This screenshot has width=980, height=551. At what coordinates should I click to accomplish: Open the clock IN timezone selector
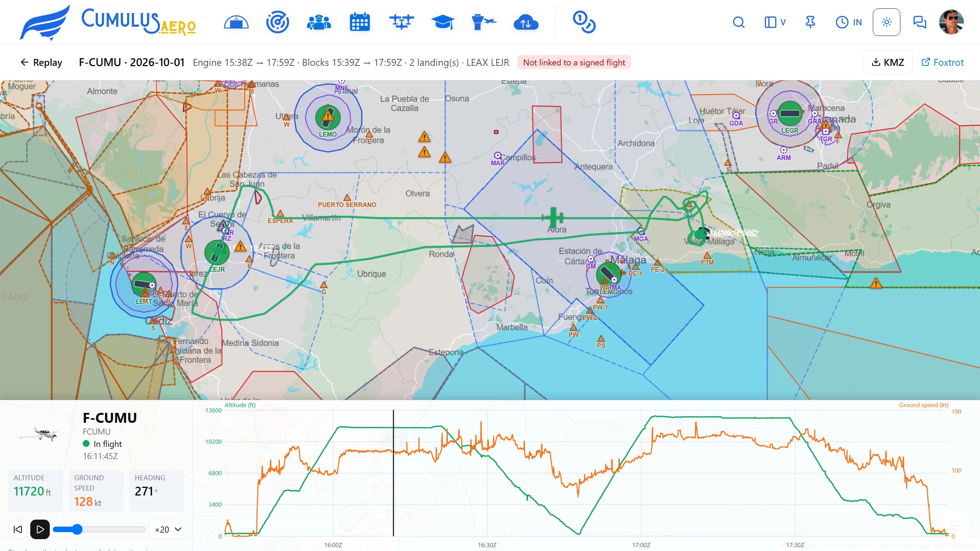(x=848, y=22)
